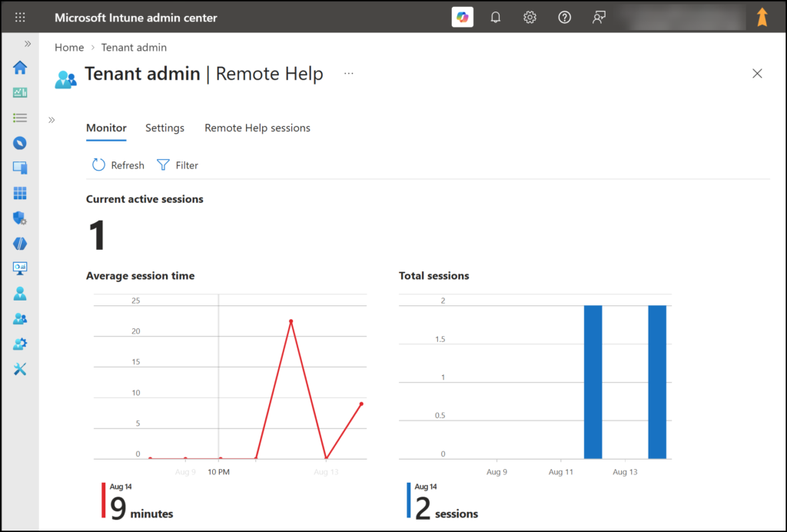Click the Refresh button
This screenshot has width=787, height=532.
pyautogui.click(x=118, y=165)
